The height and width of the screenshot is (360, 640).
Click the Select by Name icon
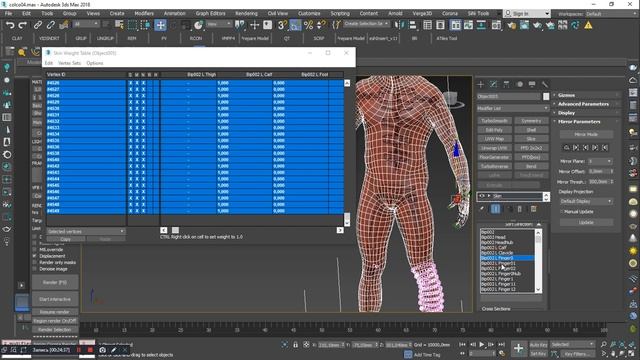119,25
